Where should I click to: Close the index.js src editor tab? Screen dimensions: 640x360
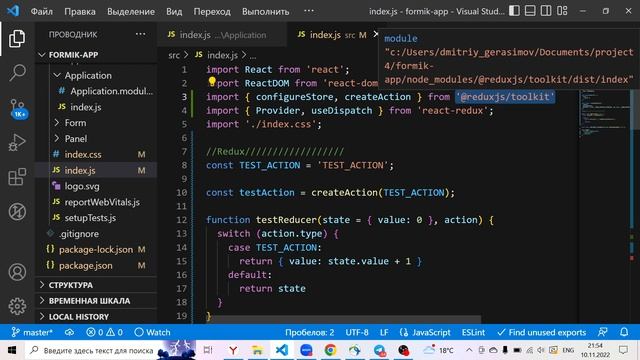pos(376,34)
